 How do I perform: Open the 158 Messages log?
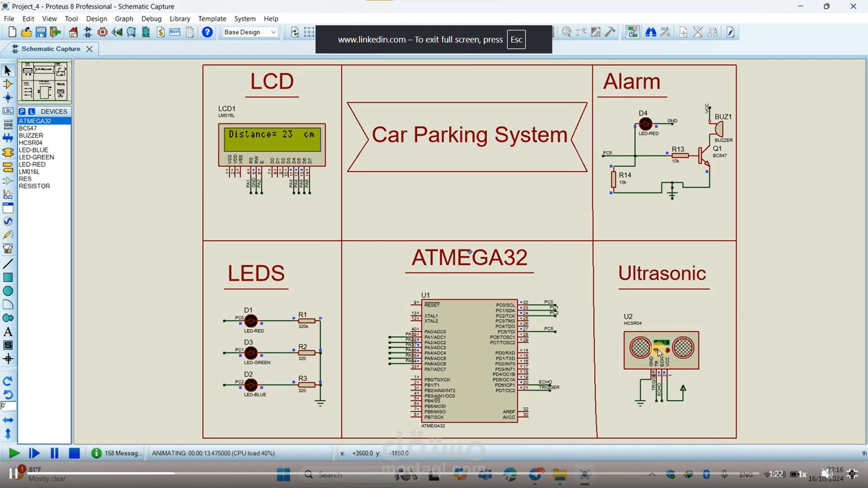click(116, 453)
